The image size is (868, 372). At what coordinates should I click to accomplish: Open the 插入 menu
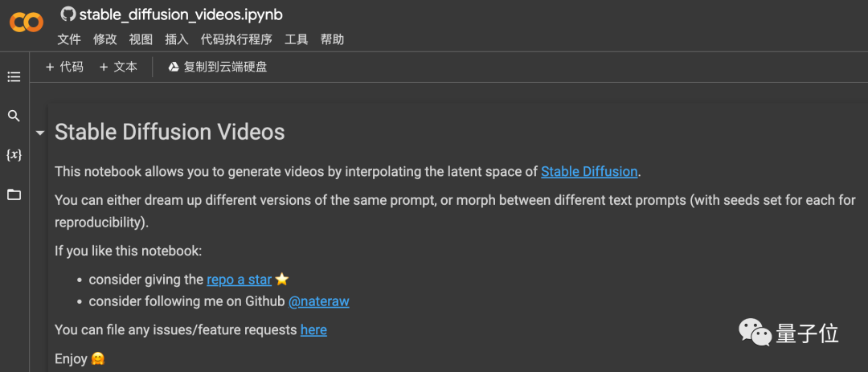[x=176, y=39]
